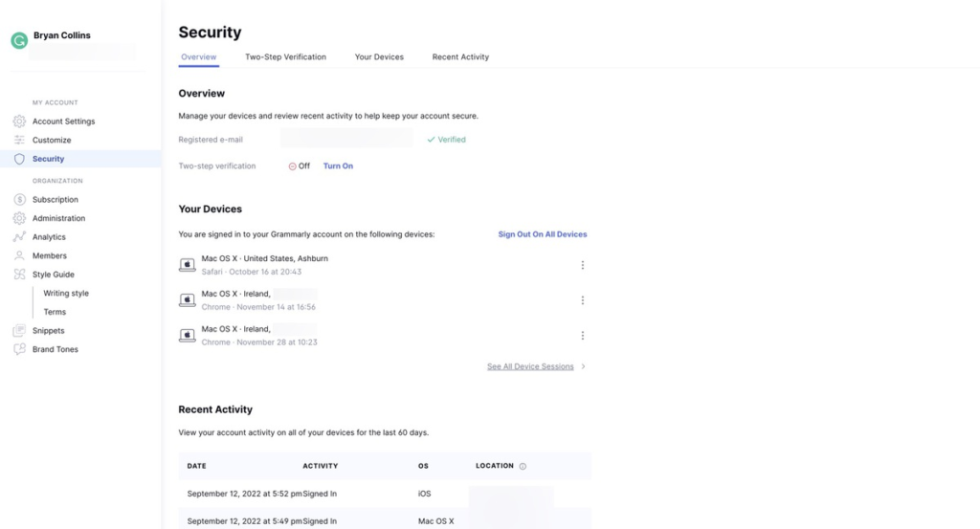Open See All Device Sessions link
This screenshot has height=529, width=980.
point(531,366)
